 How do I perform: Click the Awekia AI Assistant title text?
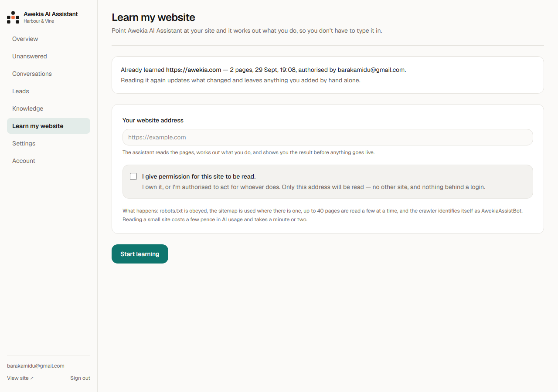tap(51, 14)
